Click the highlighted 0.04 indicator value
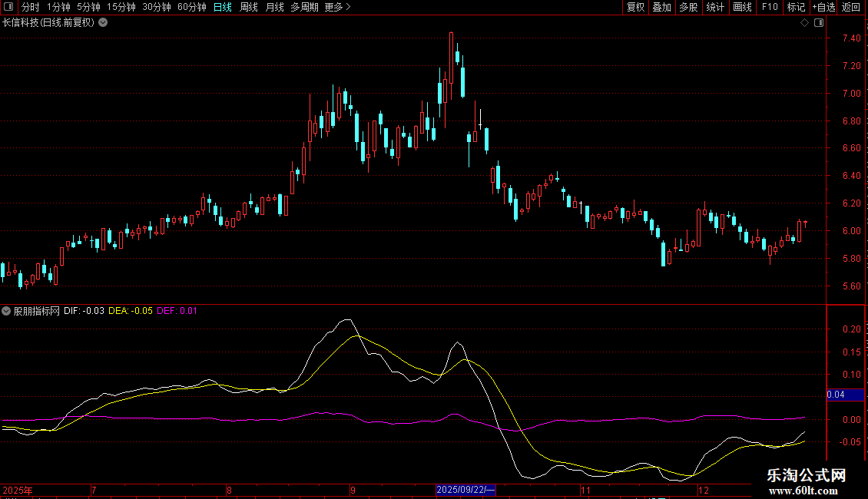This screenshot has width=868, height=499. [845, 395]
